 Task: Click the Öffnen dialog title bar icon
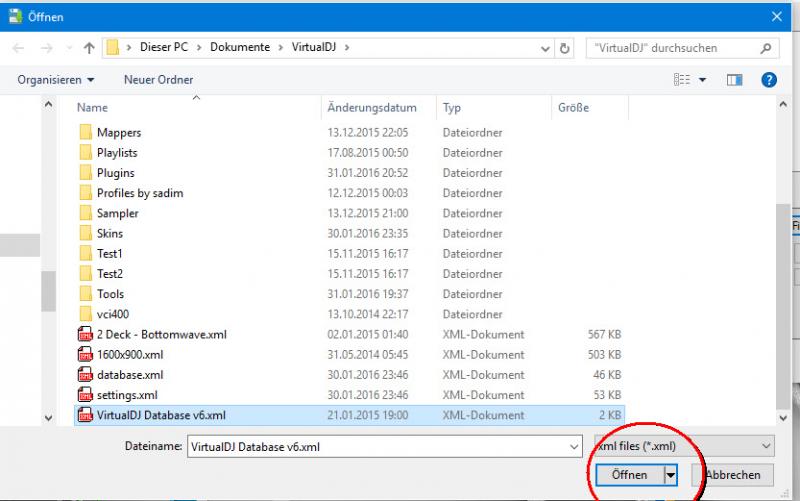tap(15, 16)
